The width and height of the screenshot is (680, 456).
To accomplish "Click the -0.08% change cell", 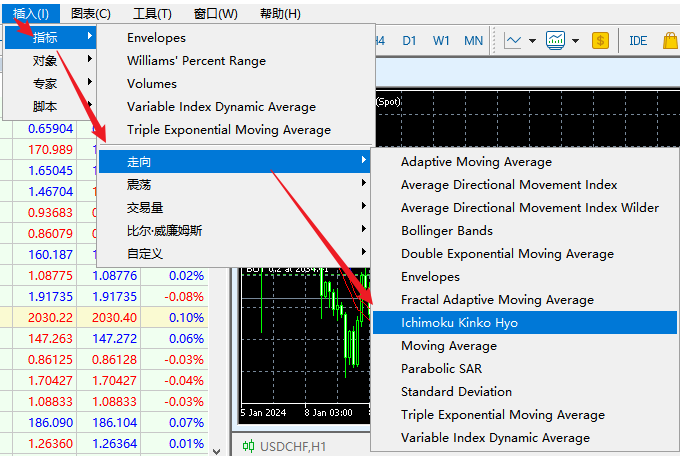I will tap(184, 297).
